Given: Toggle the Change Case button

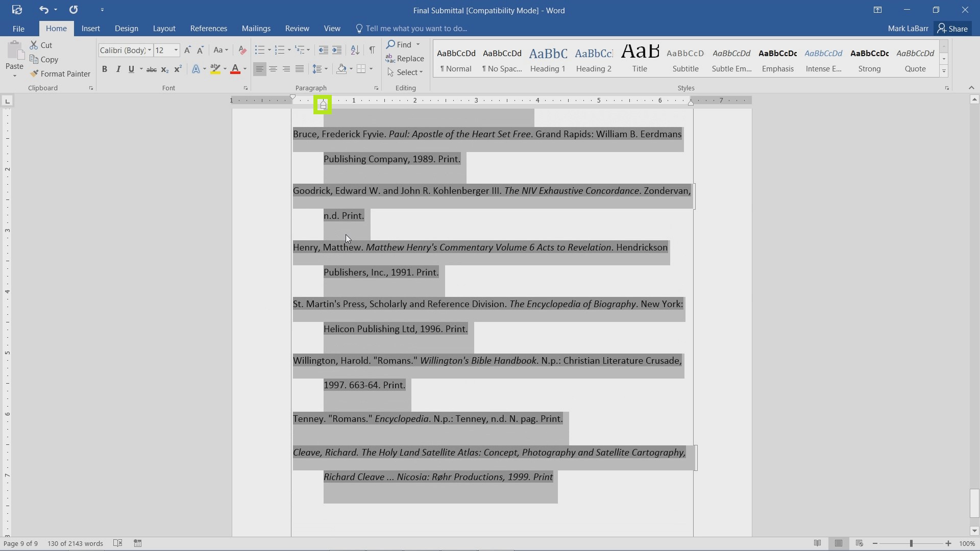Looking at the screenshot, I should click(x=220, y=50).
